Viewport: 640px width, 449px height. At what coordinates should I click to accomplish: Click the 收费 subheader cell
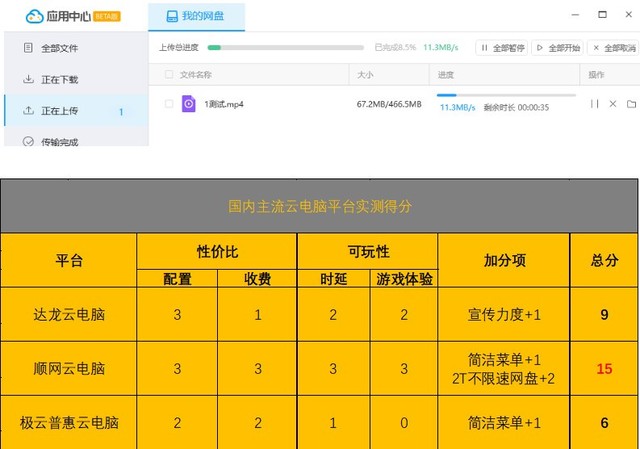[257, 279]
